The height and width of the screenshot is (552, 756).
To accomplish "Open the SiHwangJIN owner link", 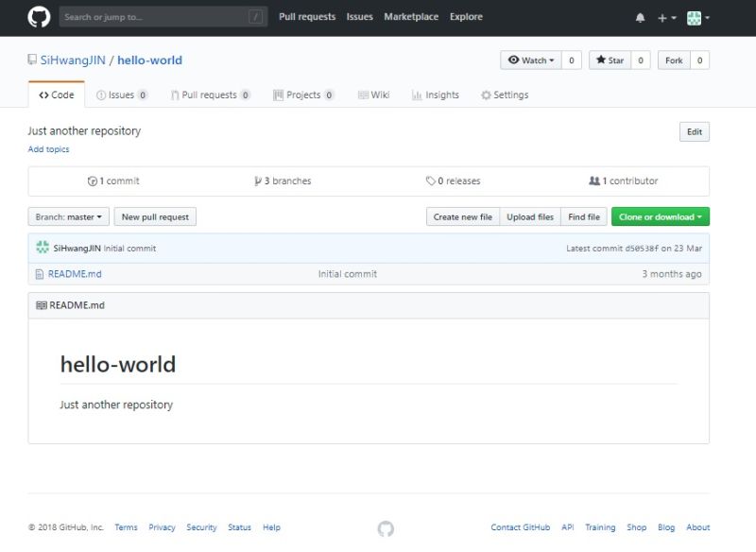I will coord(73,60).
